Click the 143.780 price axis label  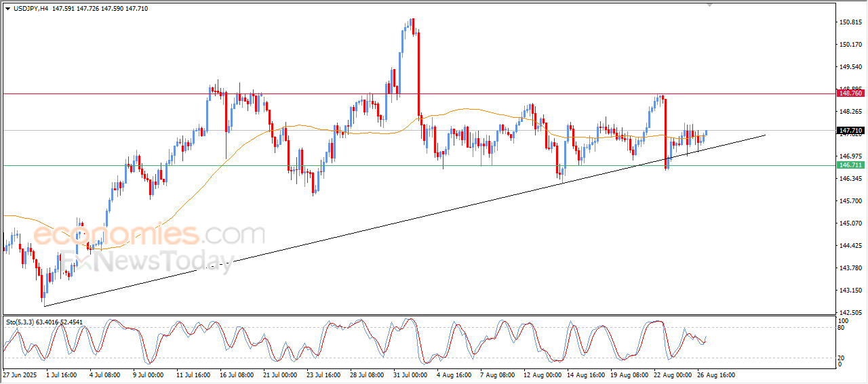tap(851, 268)
